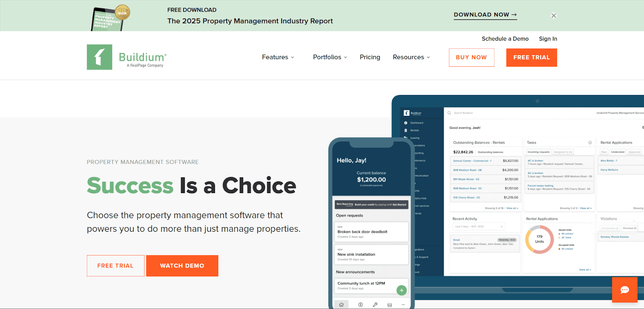Image resolution: width=644 pixels, height=309 pixels.
Task: Click the Buildium logo in laptop dashboard sidebar
Action: click(x=413, y=113)
